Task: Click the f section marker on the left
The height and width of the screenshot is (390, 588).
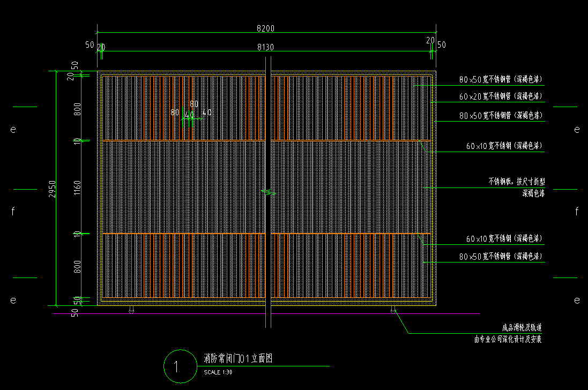Action: coord(13,212)
